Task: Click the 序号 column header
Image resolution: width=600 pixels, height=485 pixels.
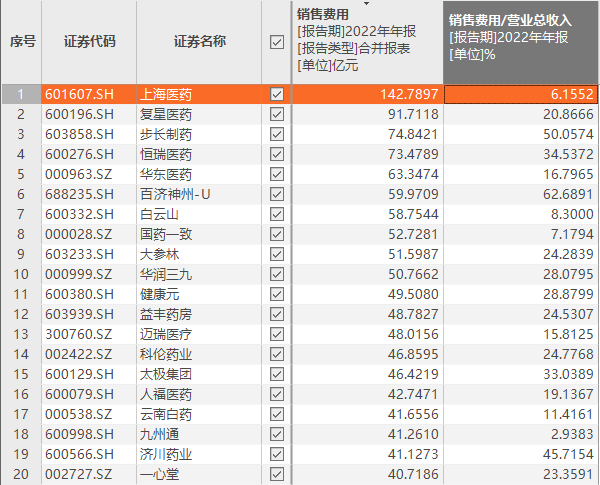Action: click(x=22, y=42)
